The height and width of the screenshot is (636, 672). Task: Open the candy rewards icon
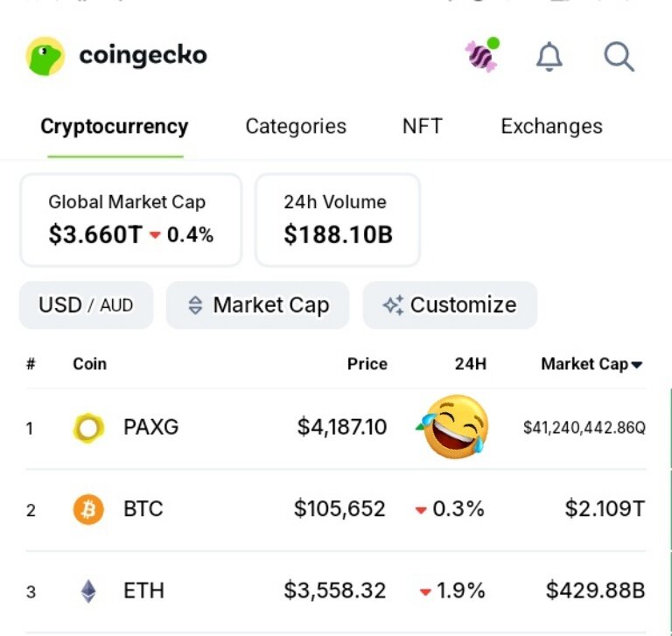click(x=481, y=56)
